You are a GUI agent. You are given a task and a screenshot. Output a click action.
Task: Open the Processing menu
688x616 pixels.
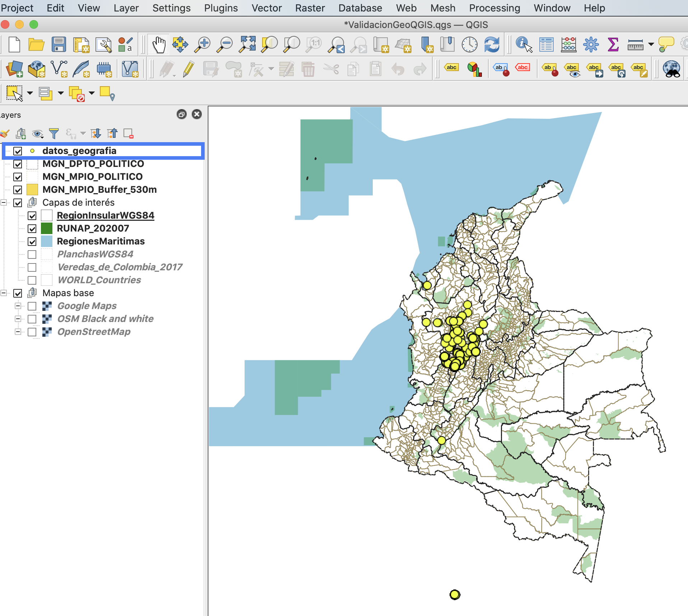point(494,8)
